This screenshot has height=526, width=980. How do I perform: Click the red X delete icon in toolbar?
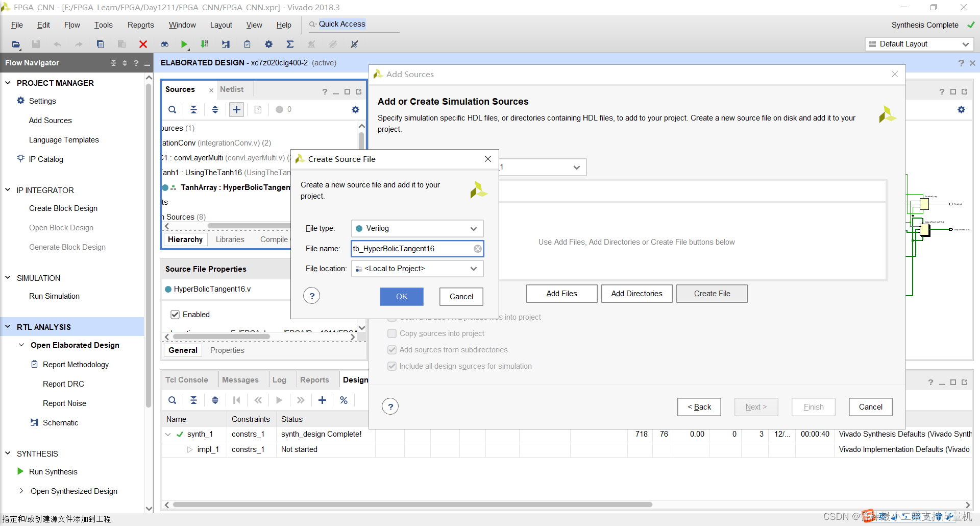(143, 44)
